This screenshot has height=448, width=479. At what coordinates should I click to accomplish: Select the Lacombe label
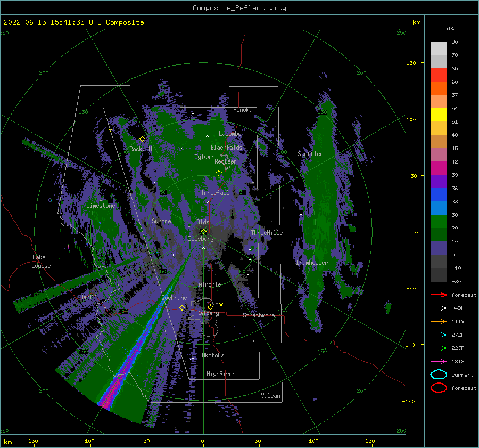[x=230, y=134]
